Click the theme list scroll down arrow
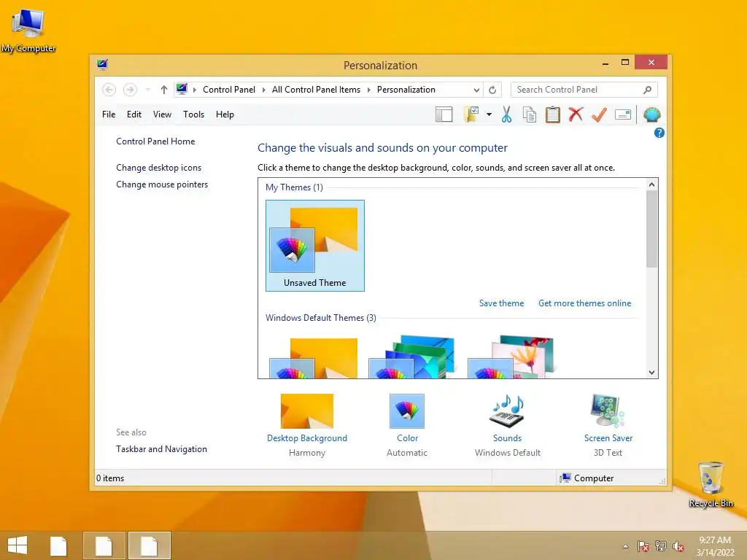 (651, 373)
